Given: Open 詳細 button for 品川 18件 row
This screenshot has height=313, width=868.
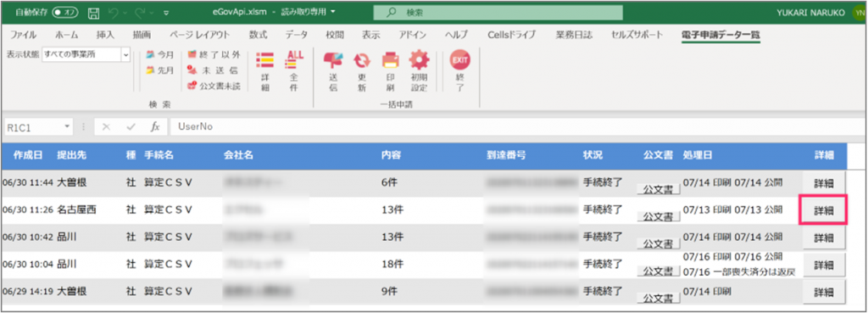Looking at the screenshot, I should click(x=824, y=265).
